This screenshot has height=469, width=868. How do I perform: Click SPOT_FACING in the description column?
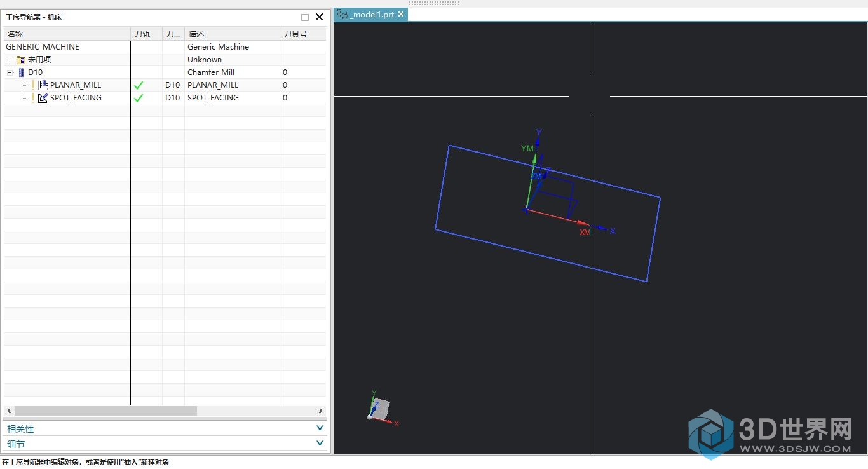[213, 98]
